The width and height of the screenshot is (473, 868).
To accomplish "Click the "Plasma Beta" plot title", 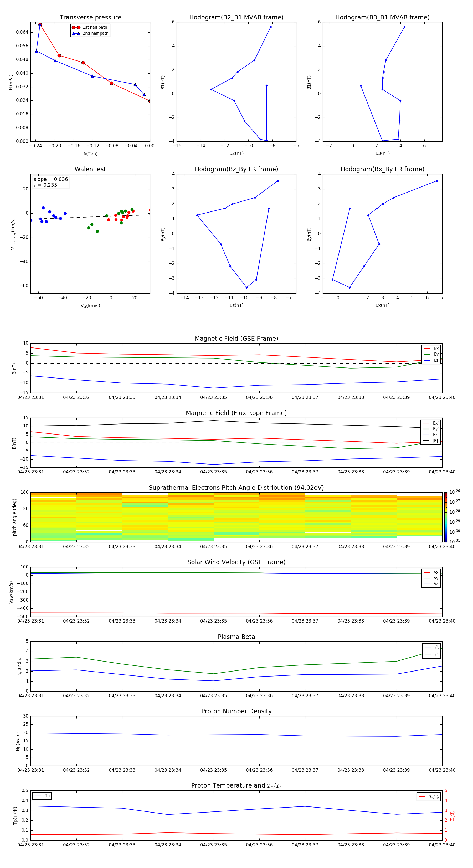I will (x=236, y=637).
